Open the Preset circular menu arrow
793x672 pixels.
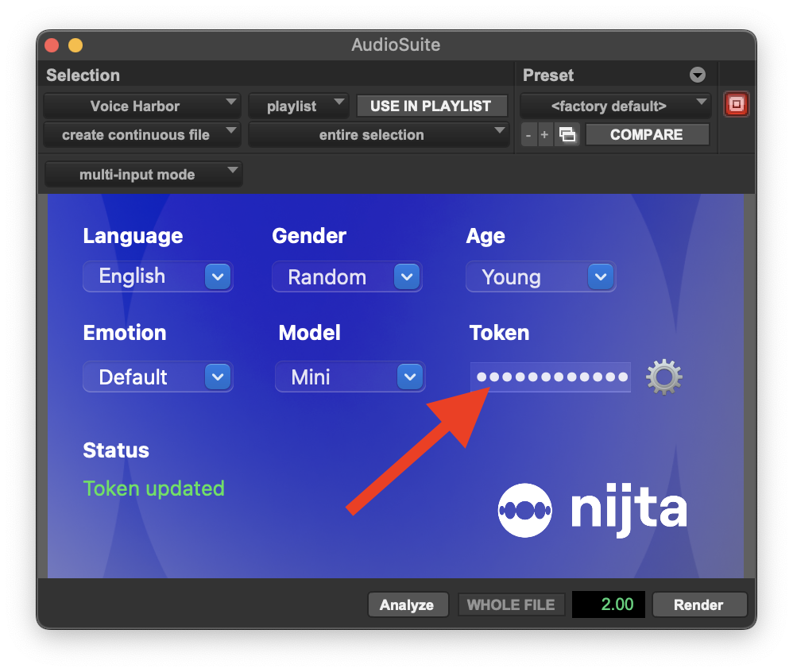pyautogui.click(x=697, y=75)
